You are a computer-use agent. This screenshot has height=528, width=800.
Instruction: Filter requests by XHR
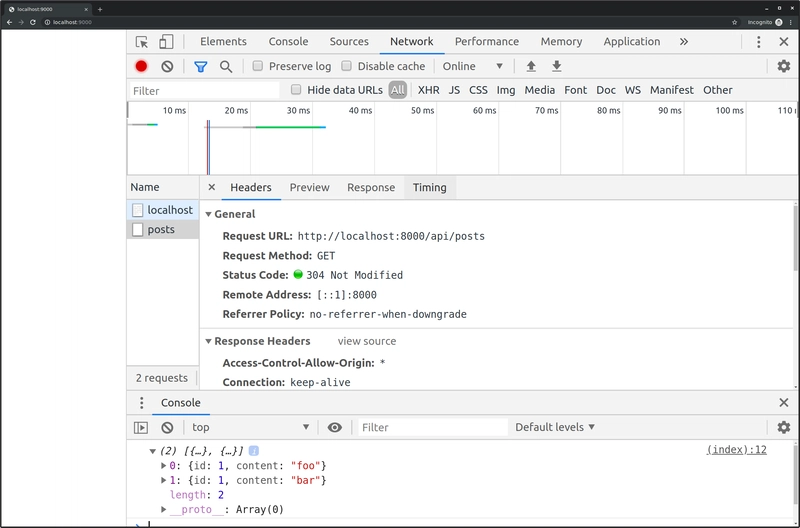pyautogui.click(x=429, y=90)
